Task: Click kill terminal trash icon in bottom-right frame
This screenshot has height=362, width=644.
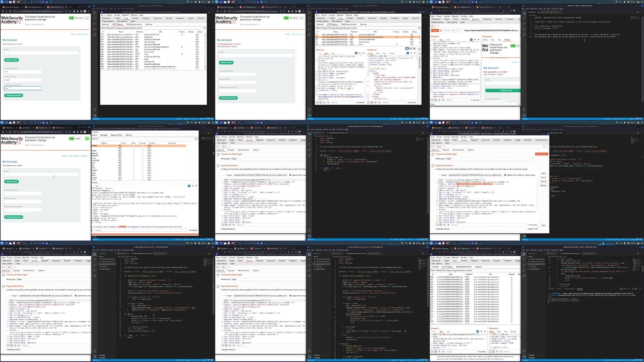Action: pyautogui.click(x=636, y=289)
